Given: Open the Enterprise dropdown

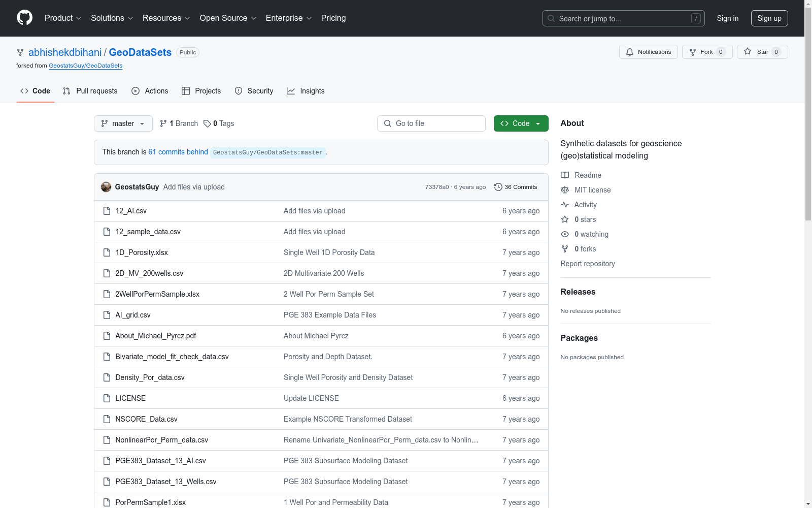Looking at the screenshot, I should pos(289,18).
